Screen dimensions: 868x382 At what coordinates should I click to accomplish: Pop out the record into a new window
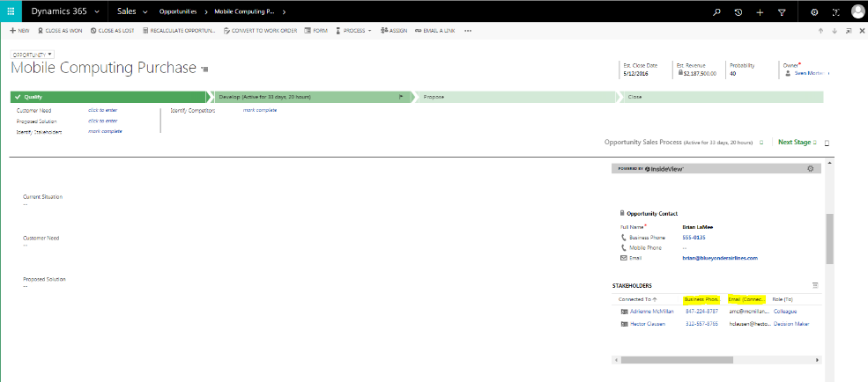[848, 31]
